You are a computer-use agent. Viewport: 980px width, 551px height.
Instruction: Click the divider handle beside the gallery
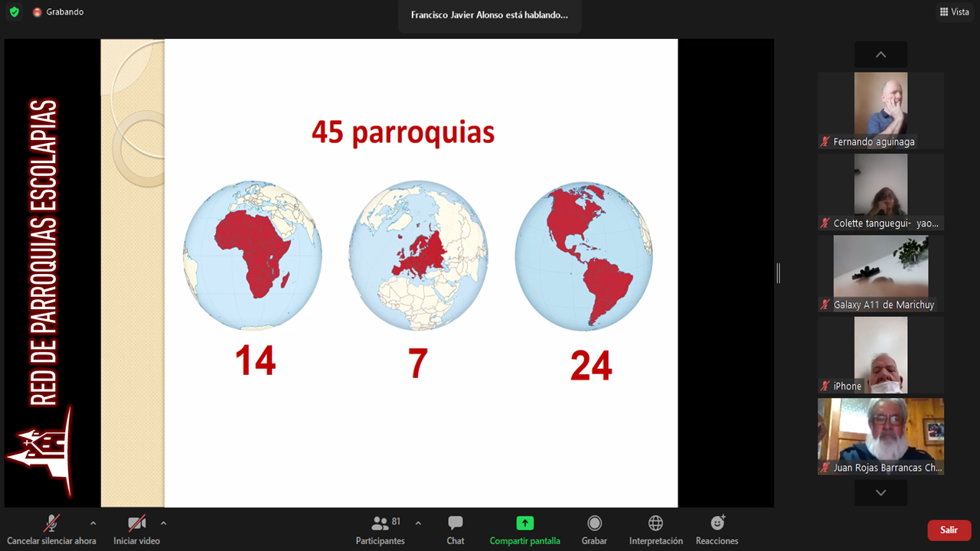(778, 273)
